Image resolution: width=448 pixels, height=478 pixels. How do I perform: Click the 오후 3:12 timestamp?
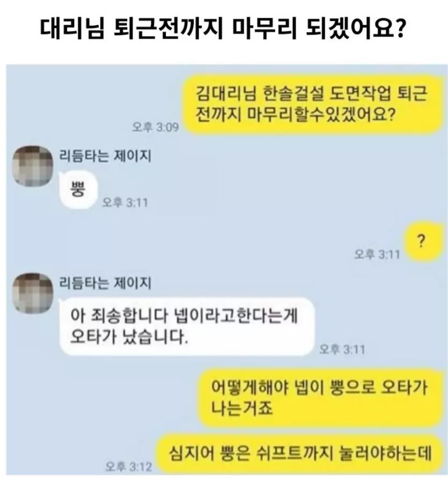pyautogui.click(x=128, y=466)
